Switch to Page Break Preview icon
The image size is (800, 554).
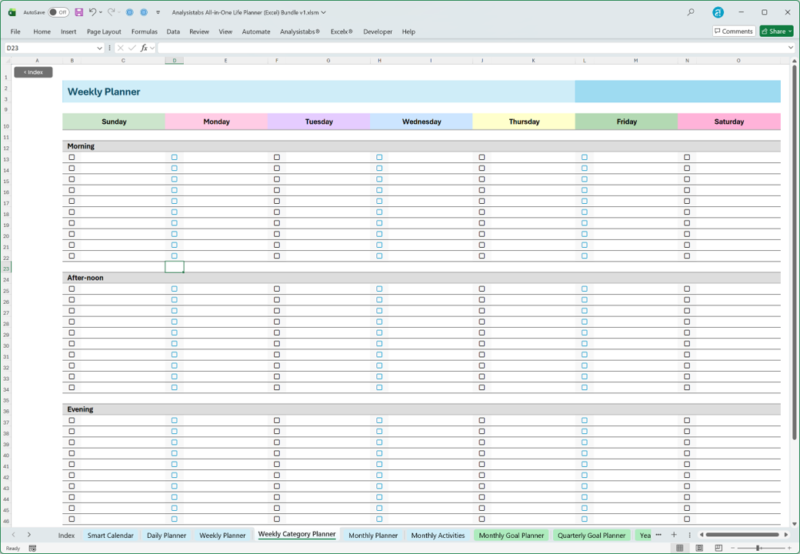click(718, 548)
